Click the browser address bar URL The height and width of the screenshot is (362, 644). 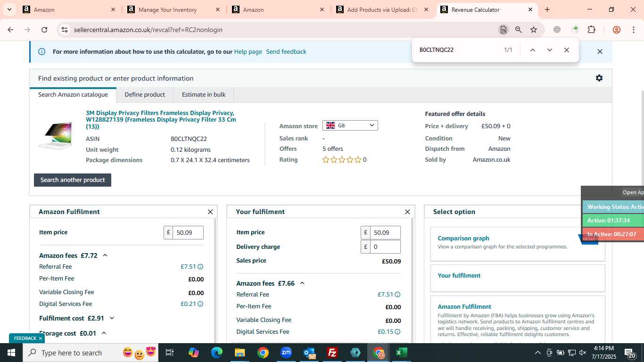tap(148, 30)
